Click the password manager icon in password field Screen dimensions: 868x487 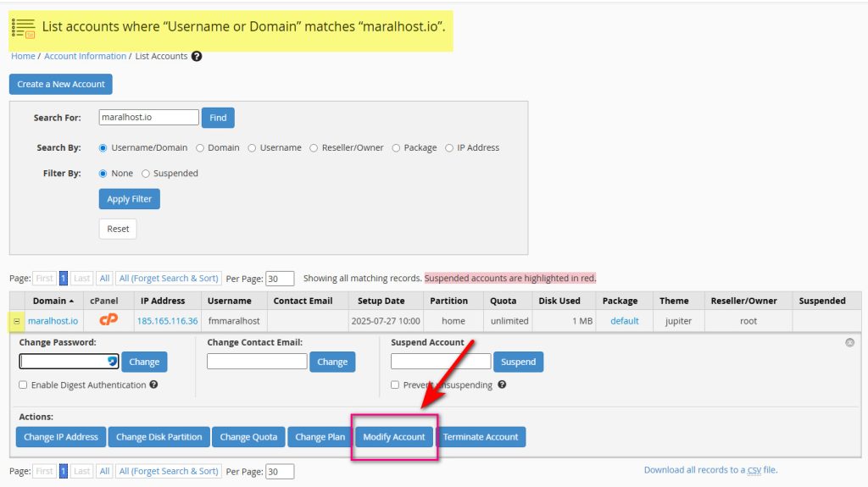tap(112, 362)
